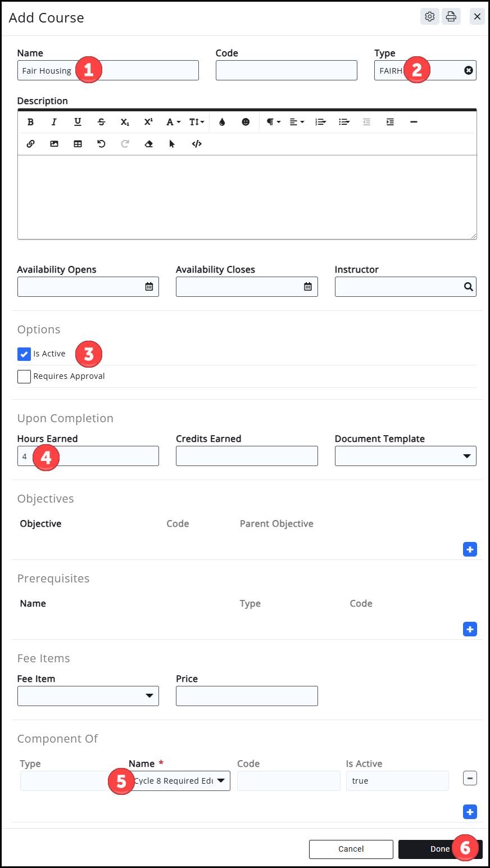Open the text color picker in editor
This screenshot has height=868, width=490.
pos(222,122)
